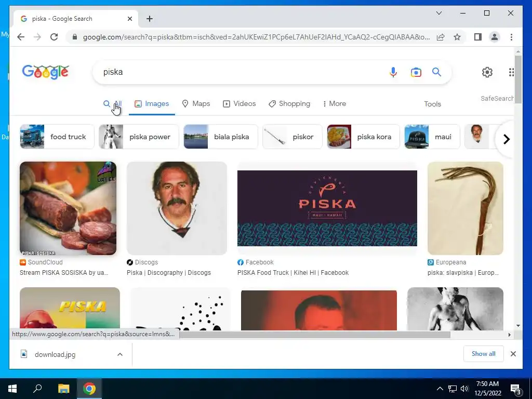Image resolution: width=532 pixels, height=399 pixels.
Task: Click the address bar URL
Action: click(x=256, y=37)
